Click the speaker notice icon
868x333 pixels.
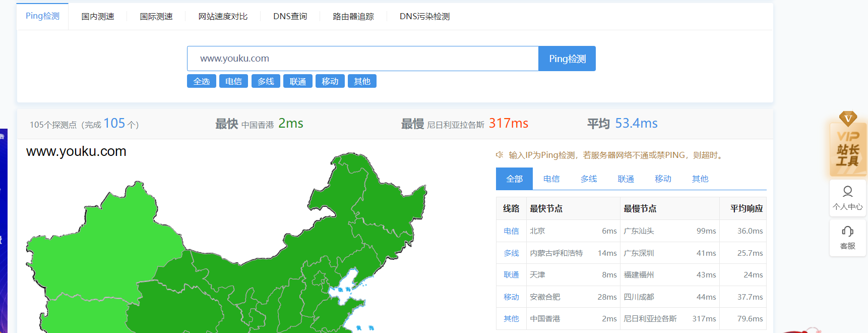pyautogui.click(x=500, y=155)
